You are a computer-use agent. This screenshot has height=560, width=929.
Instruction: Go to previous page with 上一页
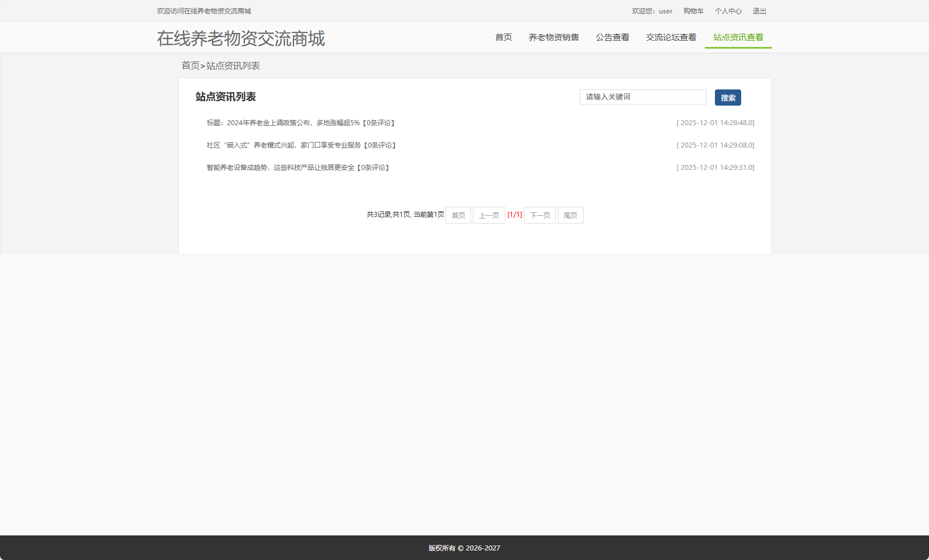[489, 215]
